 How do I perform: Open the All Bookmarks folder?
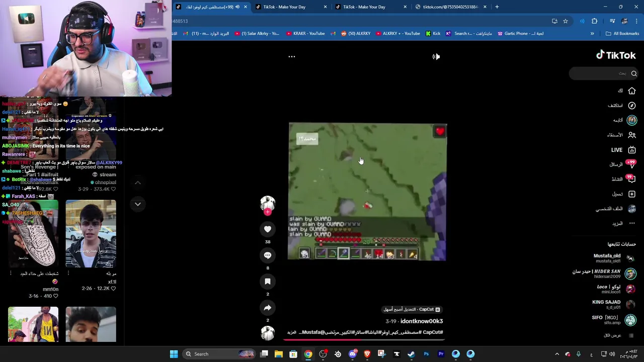click(622, 34)
